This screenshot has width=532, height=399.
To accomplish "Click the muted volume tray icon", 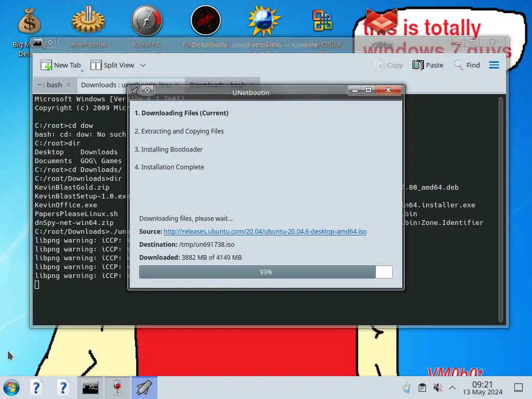I will (x=437, y=388).
